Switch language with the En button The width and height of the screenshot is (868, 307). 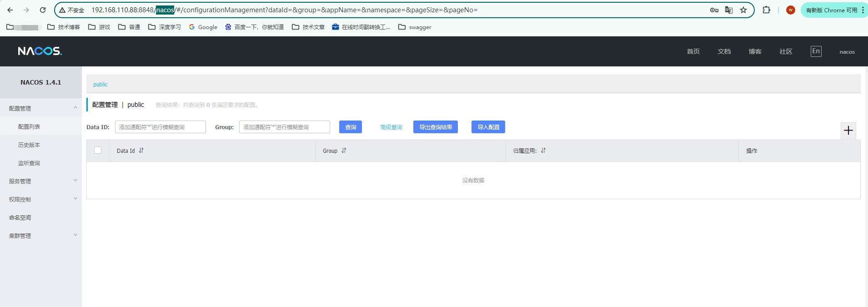[816, 51]
